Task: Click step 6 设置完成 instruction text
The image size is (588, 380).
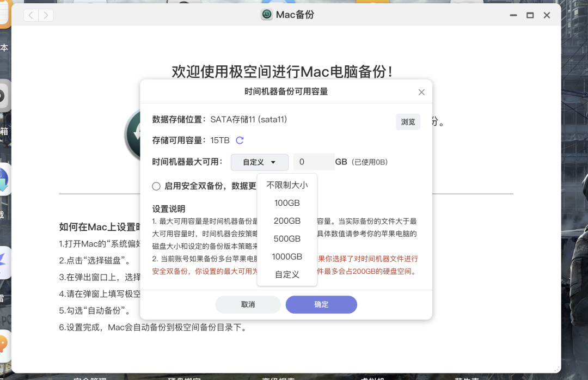Action: tap(154, 328)
